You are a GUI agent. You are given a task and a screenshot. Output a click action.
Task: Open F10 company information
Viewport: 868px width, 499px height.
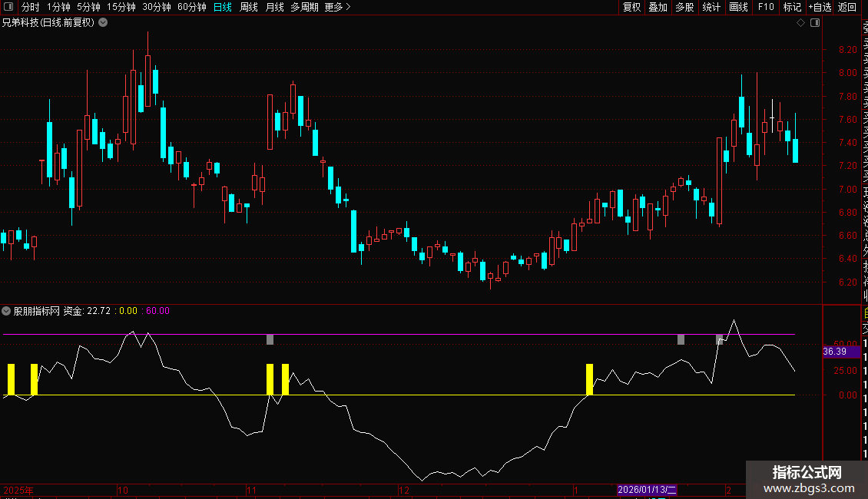tap(766, 7)
